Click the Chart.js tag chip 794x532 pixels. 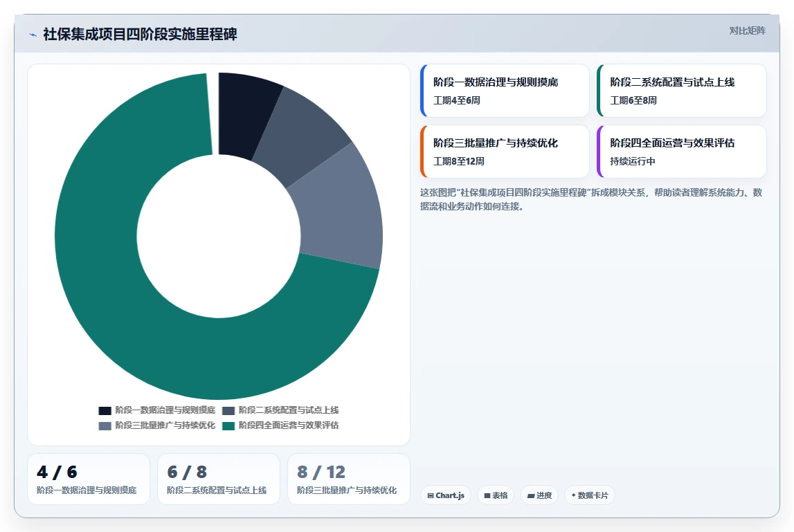(x=446, y=495)
